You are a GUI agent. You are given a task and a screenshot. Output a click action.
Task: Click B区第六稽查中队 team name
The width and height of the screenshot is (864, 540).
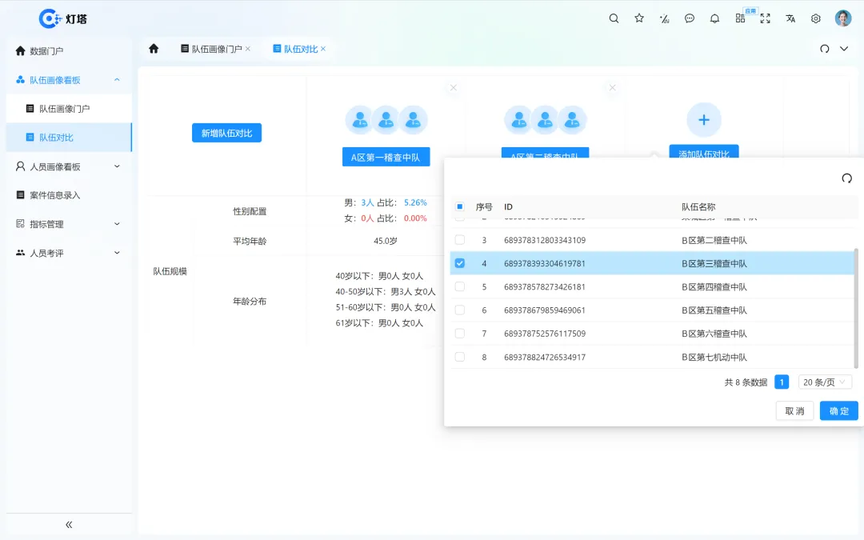coord(714,334)
